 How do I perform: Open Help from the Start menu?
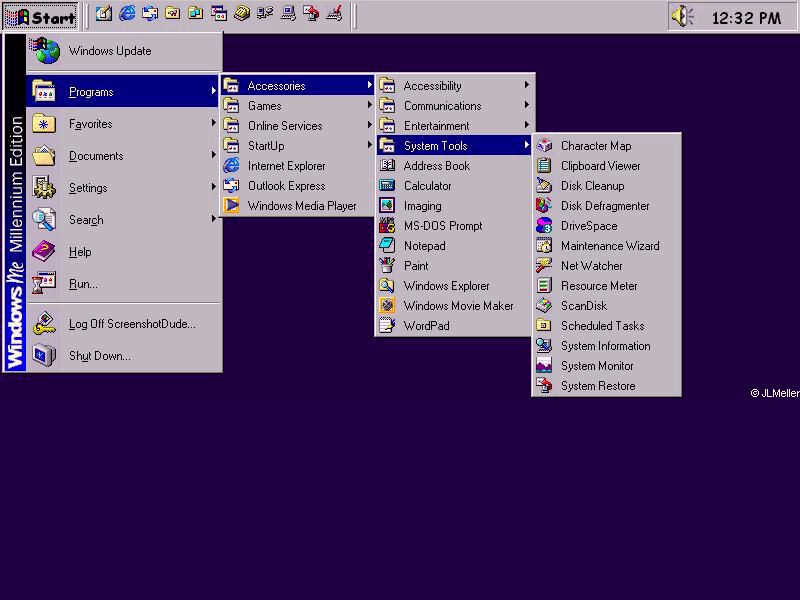(x=124, y=252)
